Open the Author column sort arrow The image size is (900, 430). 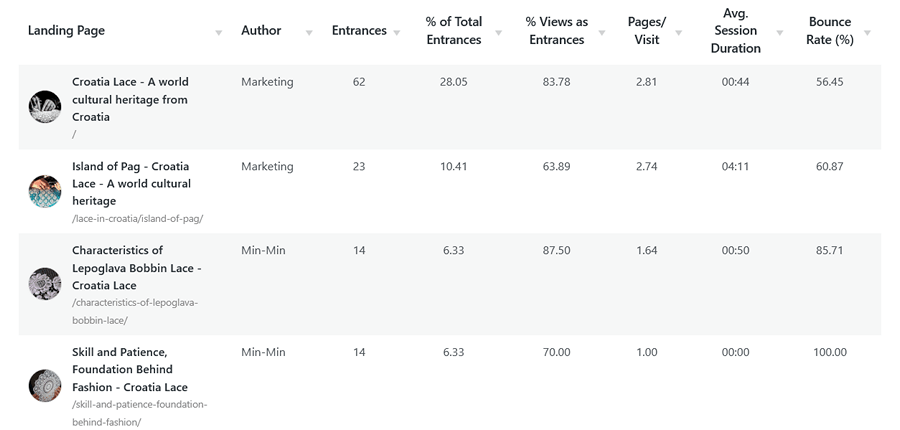[x=309, y=33]
